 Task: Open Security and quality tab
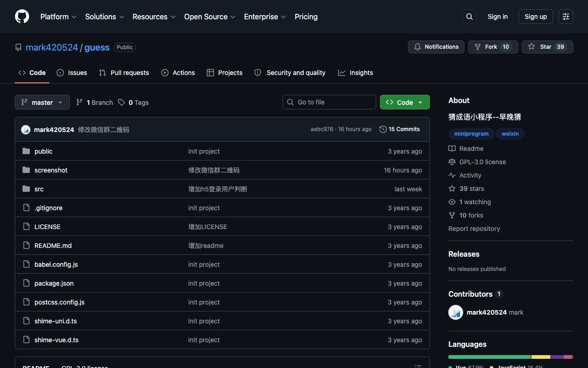(290, 73)
